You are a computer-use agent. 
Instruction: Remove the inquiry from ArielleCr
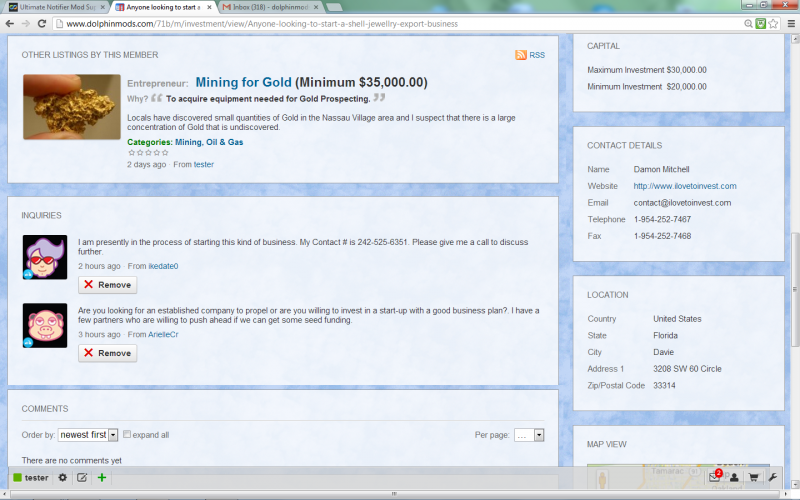[x=108, y=353]
